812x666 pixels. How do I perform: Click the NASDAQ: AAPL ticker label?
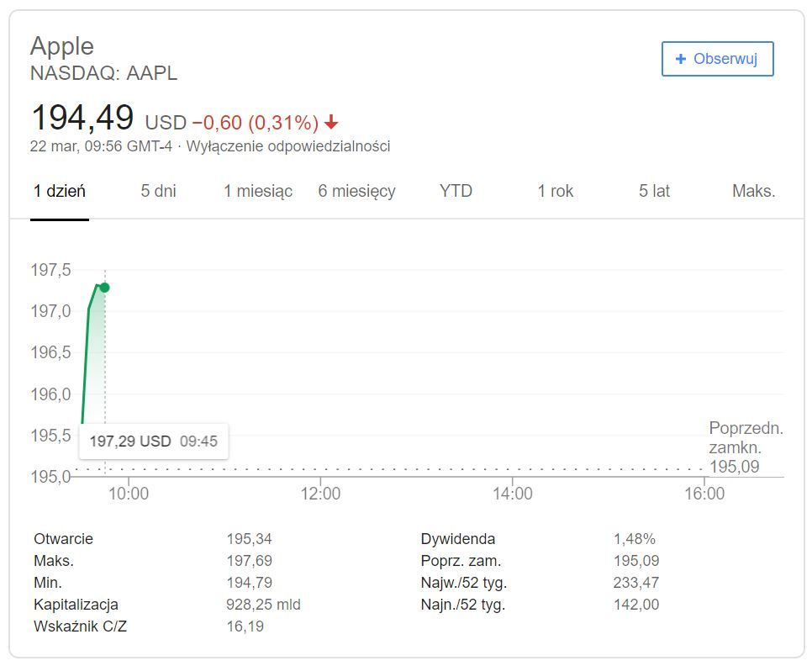[x=103, y=73]
